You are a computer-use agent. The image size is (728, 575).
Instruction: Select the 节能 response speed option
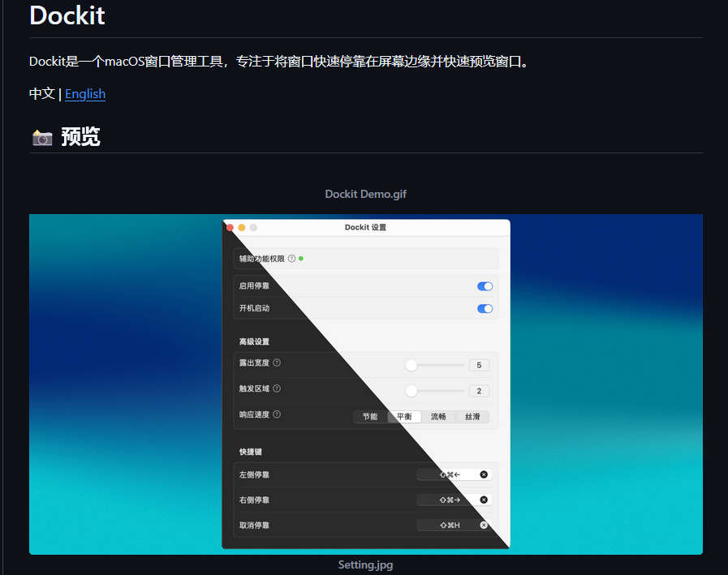point(370,417)
